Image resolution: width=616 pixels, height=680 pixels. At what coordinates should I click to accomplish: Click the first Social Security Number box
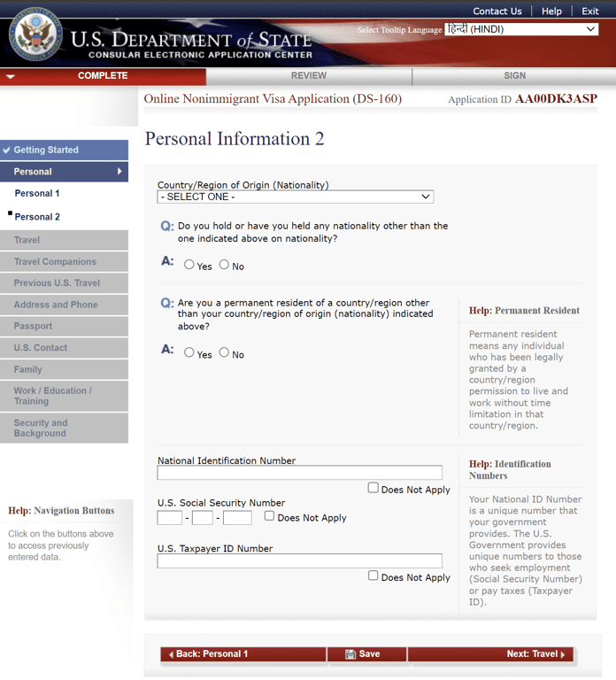170,518
